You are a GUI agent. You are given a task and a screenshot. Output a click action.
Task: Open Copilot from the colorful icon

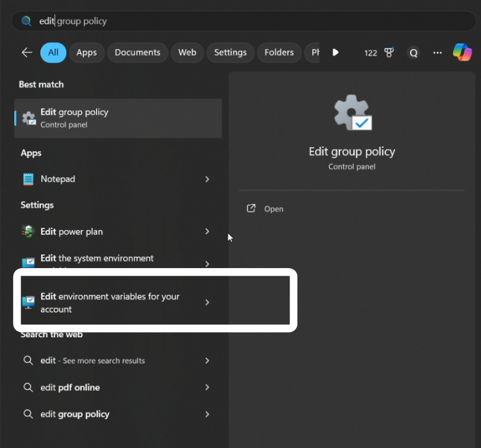click(462, 53)
